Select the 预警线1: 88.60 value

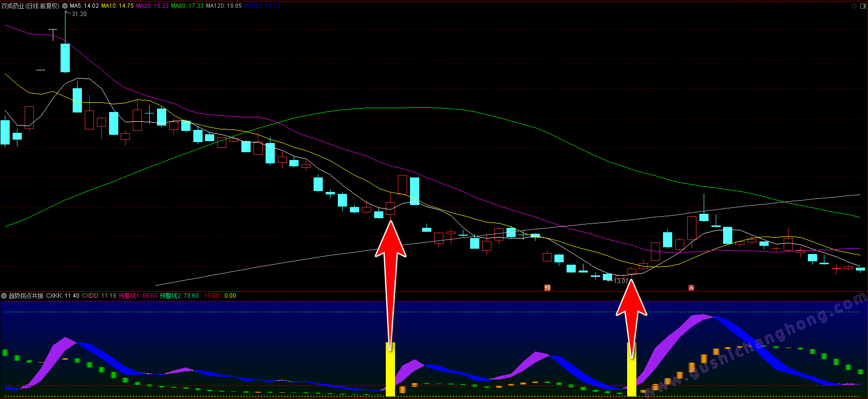[x=138, y=295]
